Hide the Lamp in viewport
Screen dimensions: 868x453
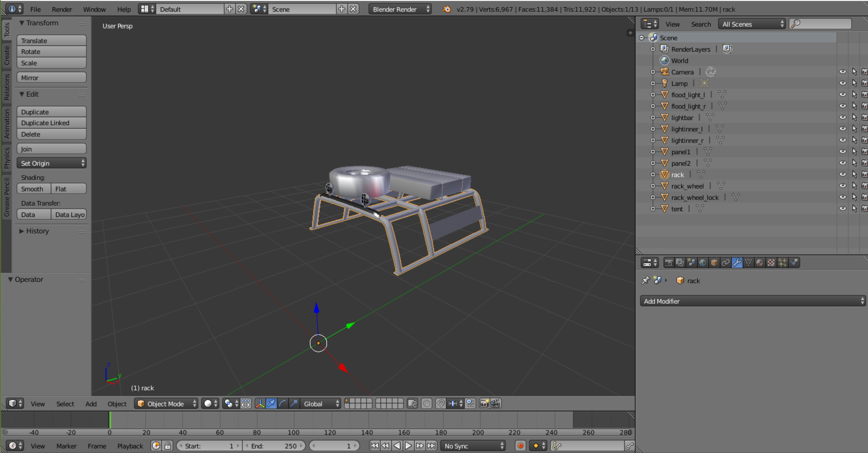843,83
